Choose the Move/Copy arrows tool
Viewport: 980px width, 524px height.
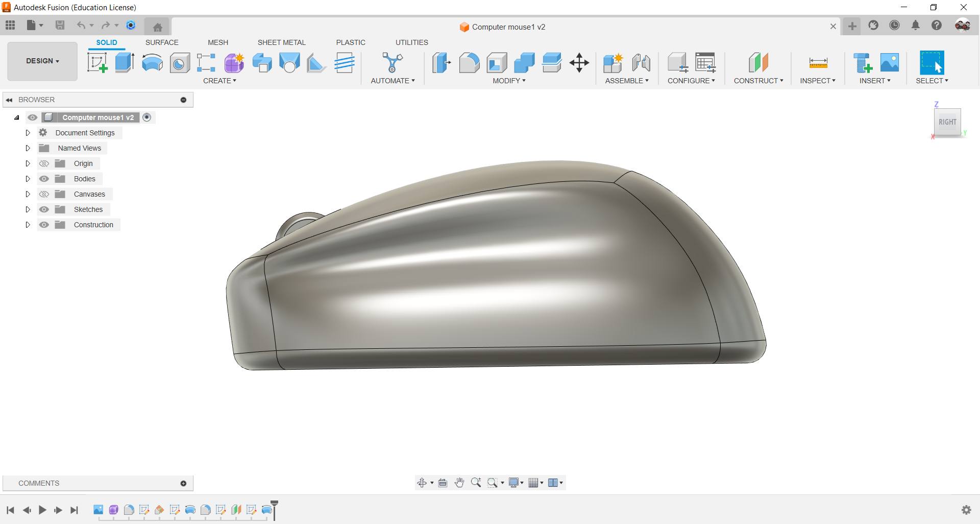[579, 63]
